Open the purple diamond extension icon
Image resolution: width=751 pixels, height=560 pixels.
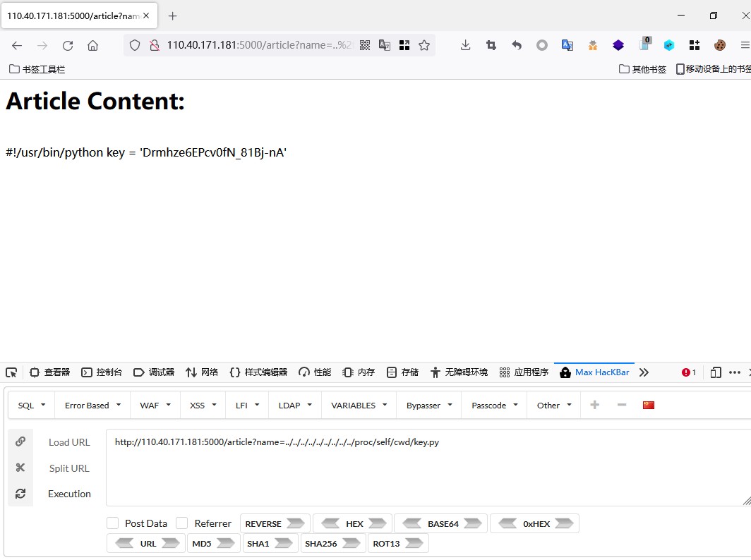pyautogui.click(x=618, y=45)
